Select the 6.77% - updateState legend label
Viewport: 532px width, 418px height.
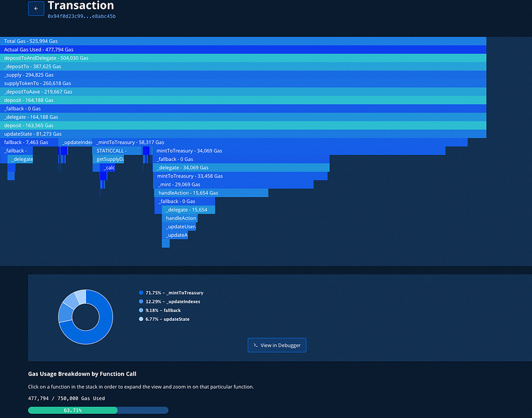168,319
